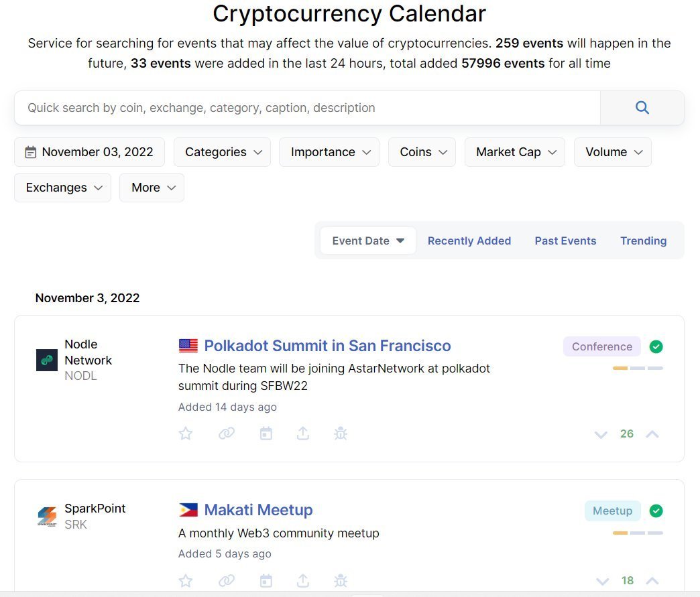Share the Polkadot Summit event
The height and width of the screenshot is (597, 700).
[303, 434]
